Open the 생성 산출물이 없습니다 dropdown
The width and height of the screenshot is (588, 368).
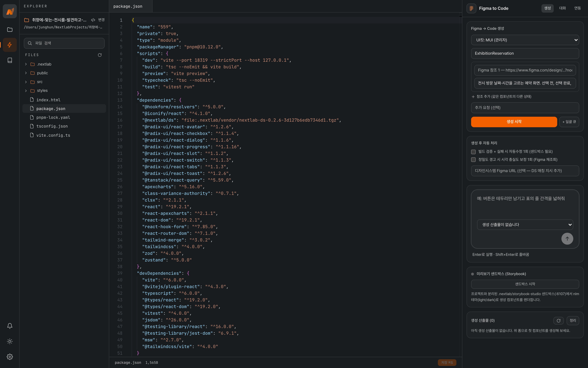click(x=525, y=225)
